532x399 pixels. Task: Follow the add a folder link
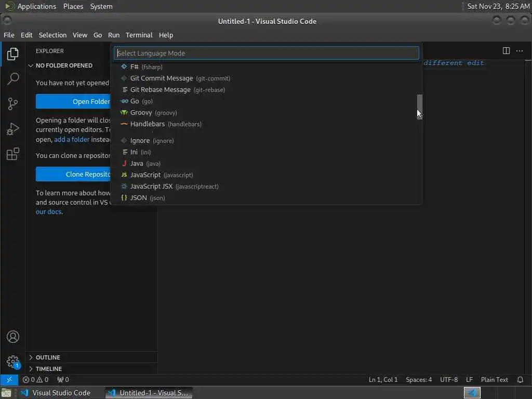click(72, 139)
